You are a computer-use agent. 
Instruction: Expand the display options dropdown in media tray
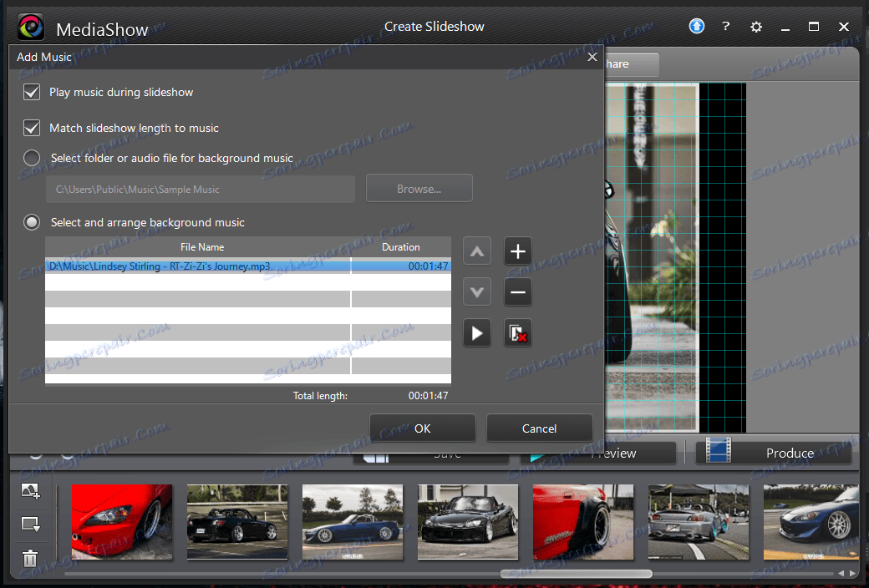click(31, 525)
